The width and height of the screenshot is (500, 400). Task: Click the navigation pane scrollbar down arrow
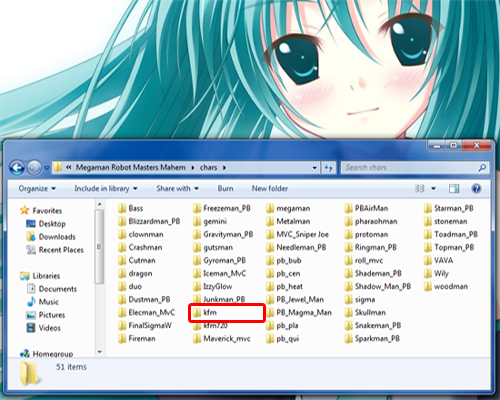[x=99, y=352]
